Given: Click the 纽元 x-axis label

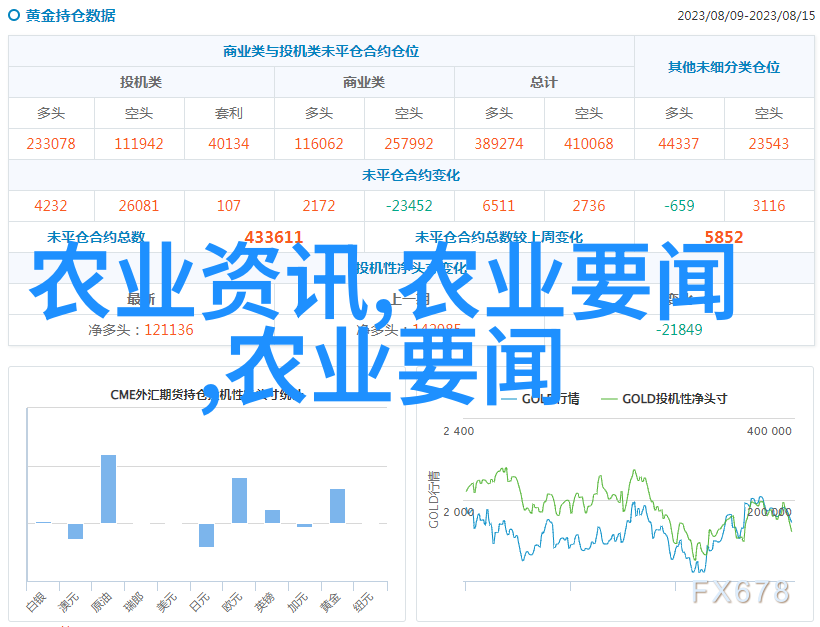Looking at the screenshot, I should 363,603.
